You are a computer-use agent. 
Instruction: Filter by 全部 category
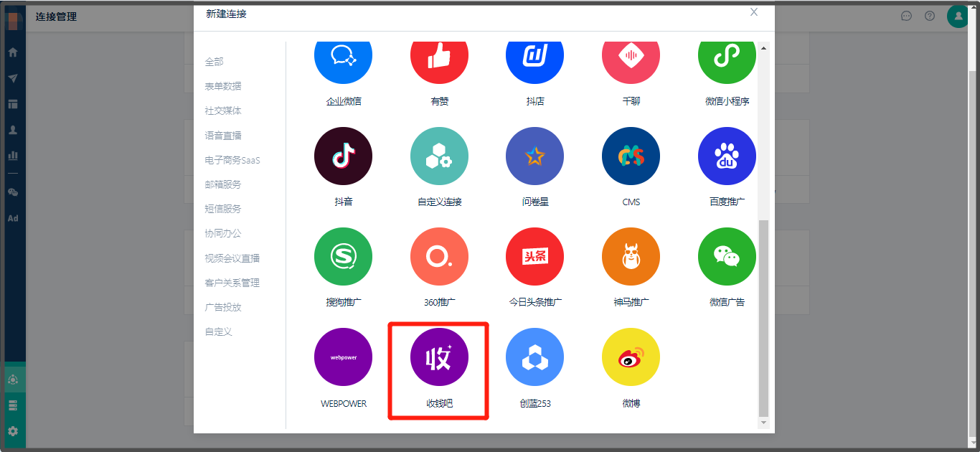(214, 62)
